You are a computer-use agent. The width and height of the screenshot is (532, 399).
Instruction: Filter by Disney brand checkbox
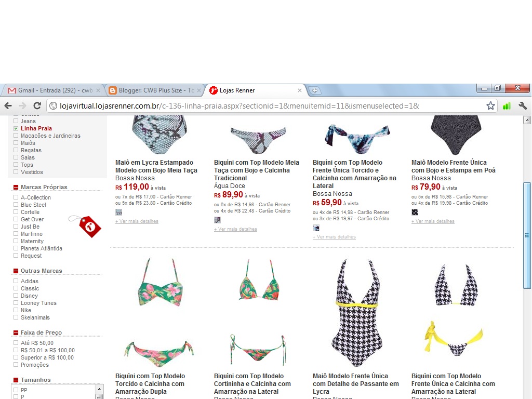pyautogui.click(x=16, y=296)
